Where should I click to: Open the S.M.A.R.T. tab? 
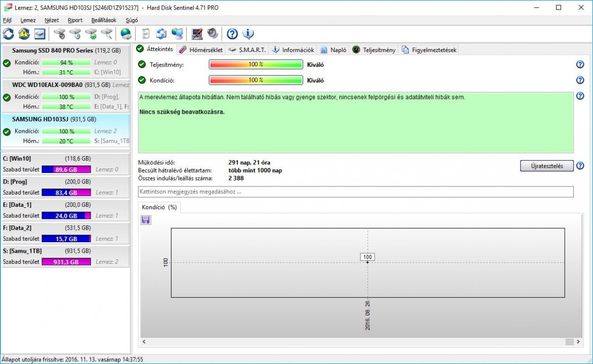click(247, 50)
